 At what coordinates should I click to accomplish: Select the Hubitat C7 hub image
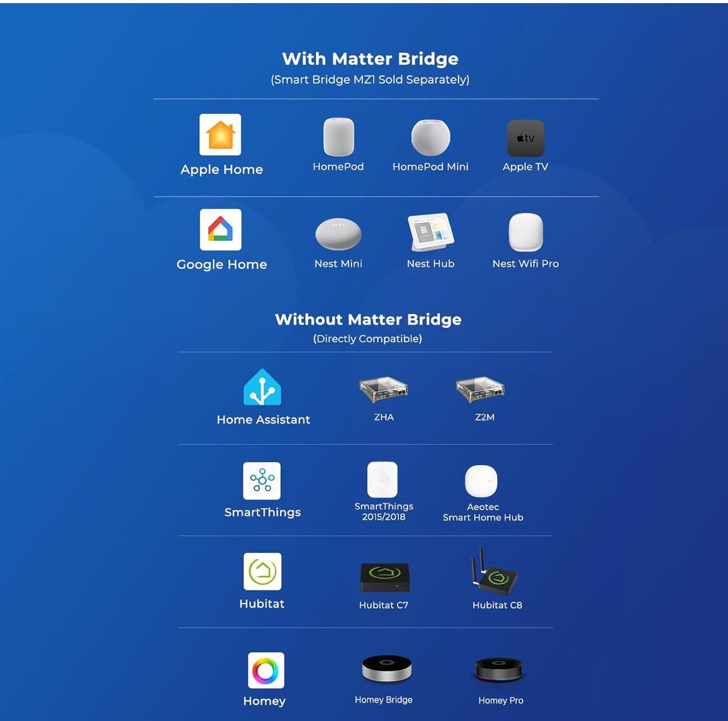[x=385, y=577]
